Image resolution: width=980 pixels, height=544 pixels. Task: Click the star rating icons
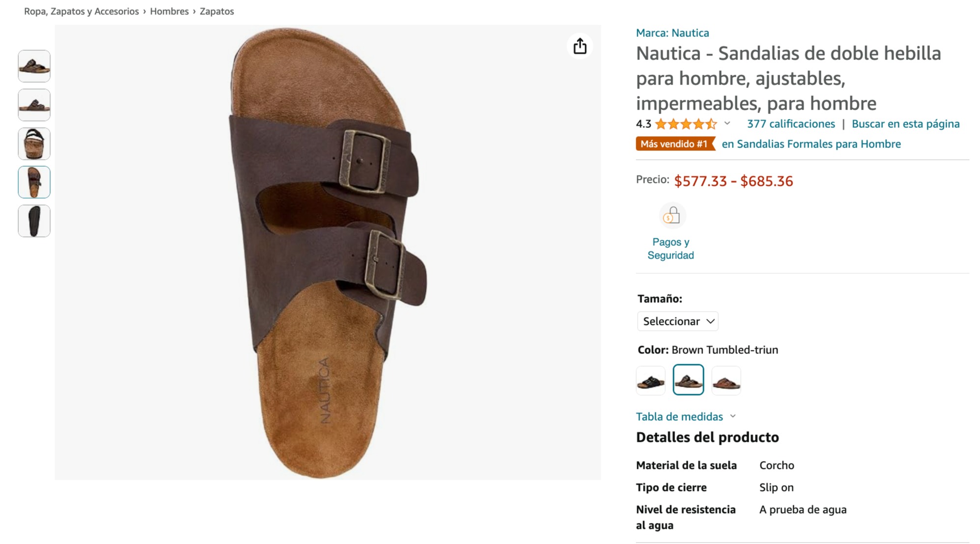[x=686, y=124]
